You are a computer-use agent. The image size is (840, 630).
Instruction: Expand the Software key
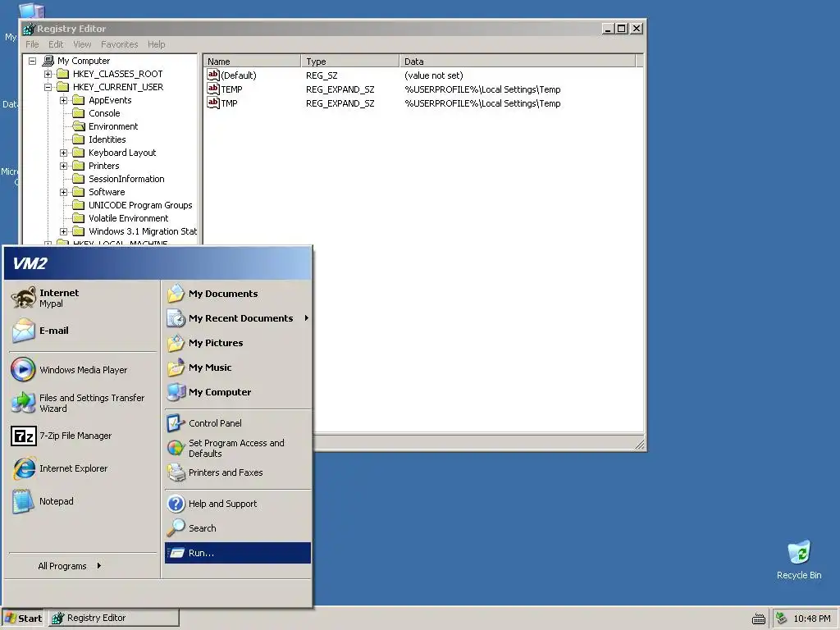[x=63, y=192]
